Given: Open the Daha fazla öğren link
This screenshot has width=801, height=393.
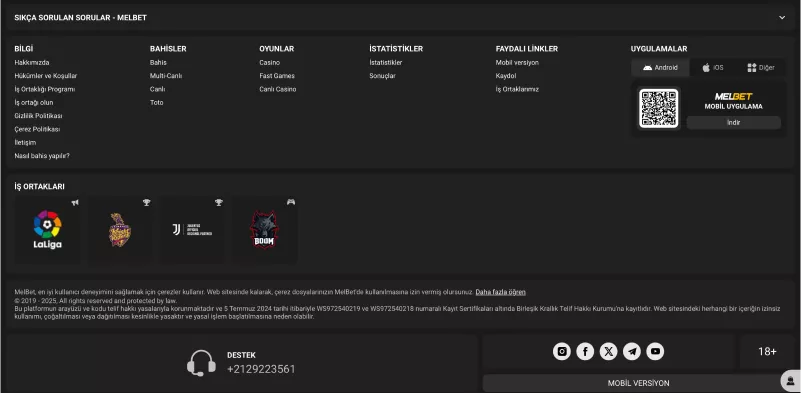Looking at the screenshot, I should pos(500,292).
